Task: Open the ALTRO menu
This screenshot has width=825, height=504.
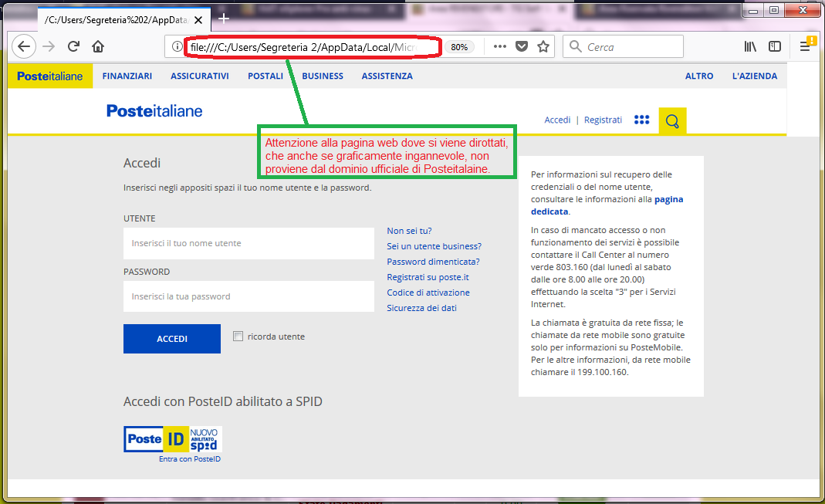Action: coord(699,76)
